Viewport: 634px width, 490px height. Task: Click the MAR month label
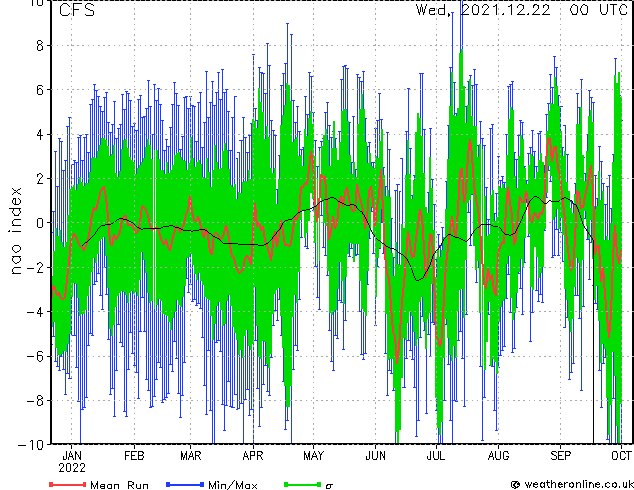click(x=190, y=456)
